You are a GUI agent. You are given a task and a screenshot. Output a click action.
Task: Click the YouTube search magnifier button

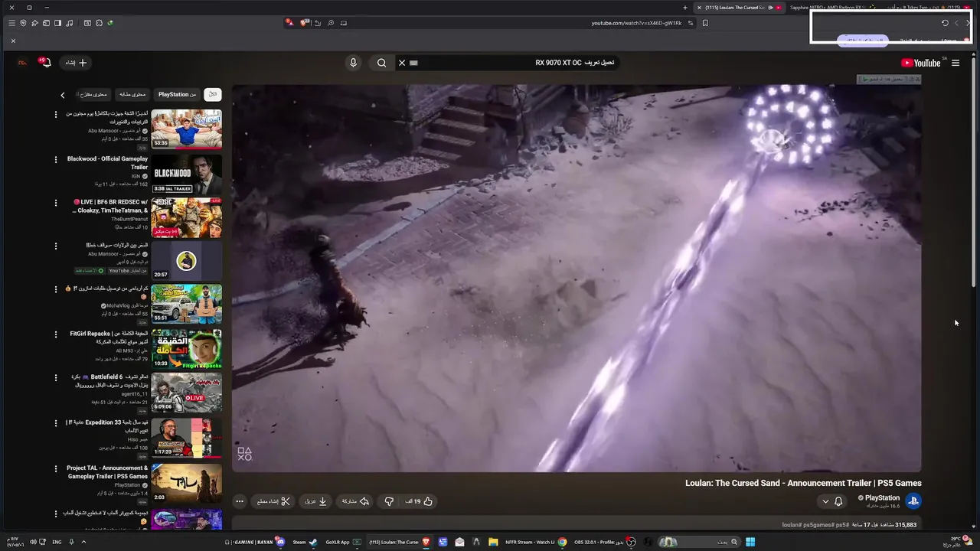pos(381,63)
